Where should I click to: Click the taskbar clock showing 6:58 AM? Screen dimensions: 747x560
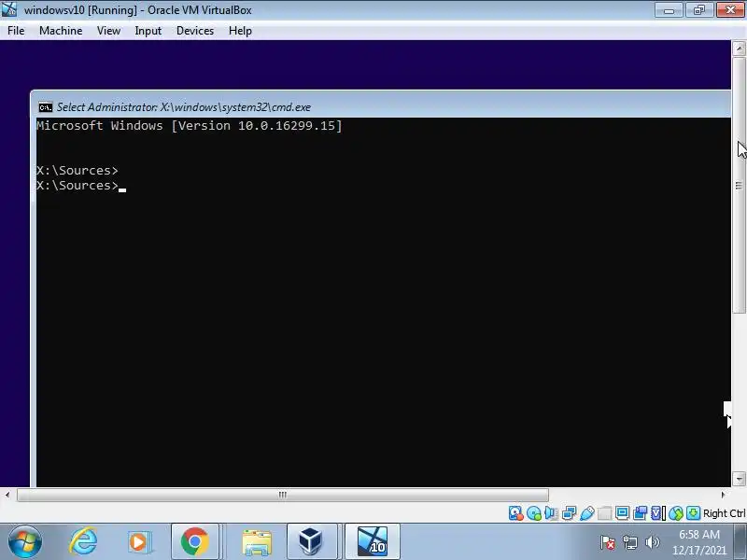tap(698, 542)
